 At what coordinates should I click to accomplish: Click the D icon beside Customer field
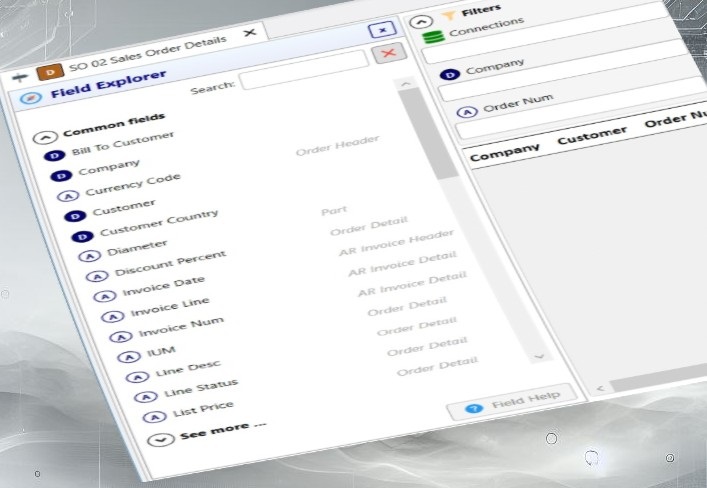[75, 216]
